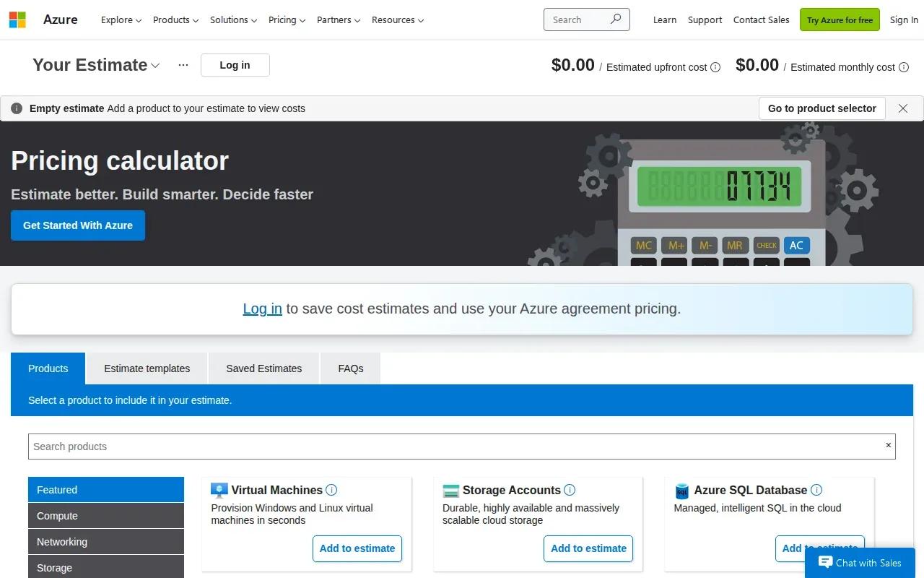The width and height of the screenshot is (924, 578).
Task: Add Virtual Machines to estimate
Action: point(357,548)
